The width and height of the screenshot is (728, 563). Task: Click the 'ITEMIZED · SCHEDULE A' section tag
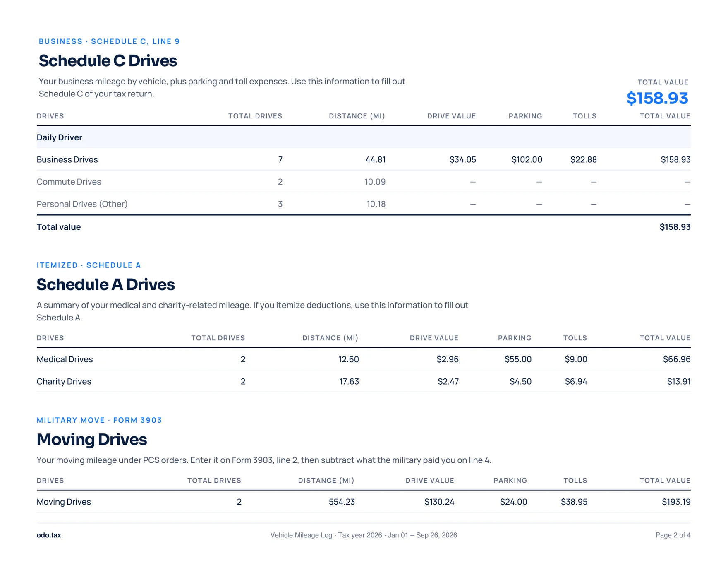point(89,265)
